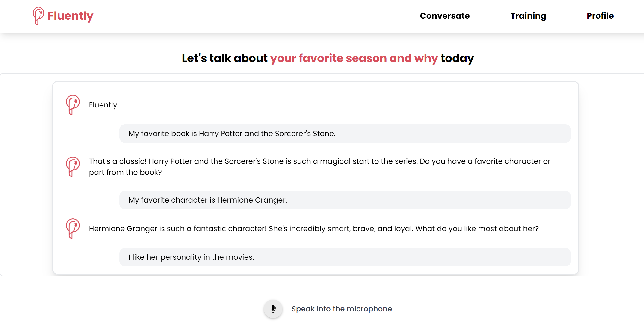
Task: Click the microphone record button
Action: click(273, 309)
